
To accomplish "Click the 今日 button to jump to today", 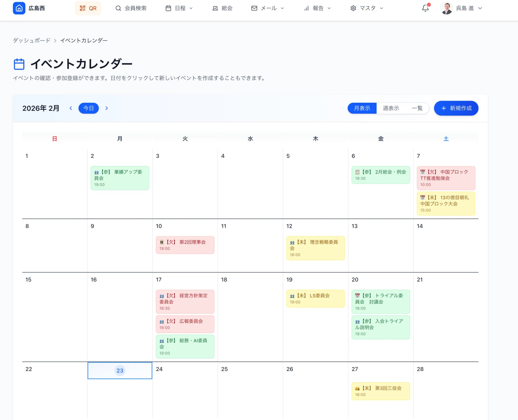I will click(88, 108).
